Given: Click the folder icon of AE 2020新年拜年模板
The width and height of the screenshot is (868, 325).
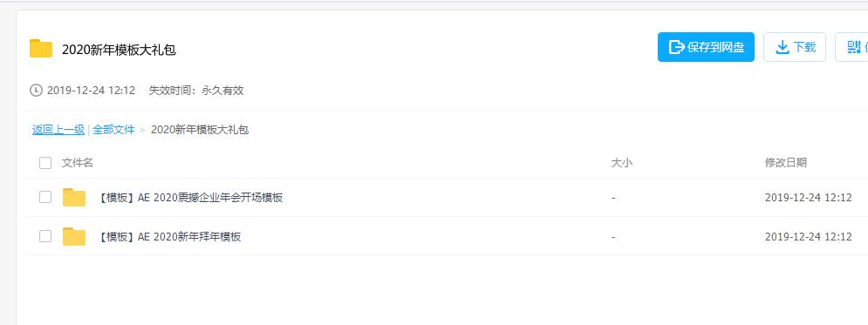Looking at the screenshot, I should click(73, 237).
